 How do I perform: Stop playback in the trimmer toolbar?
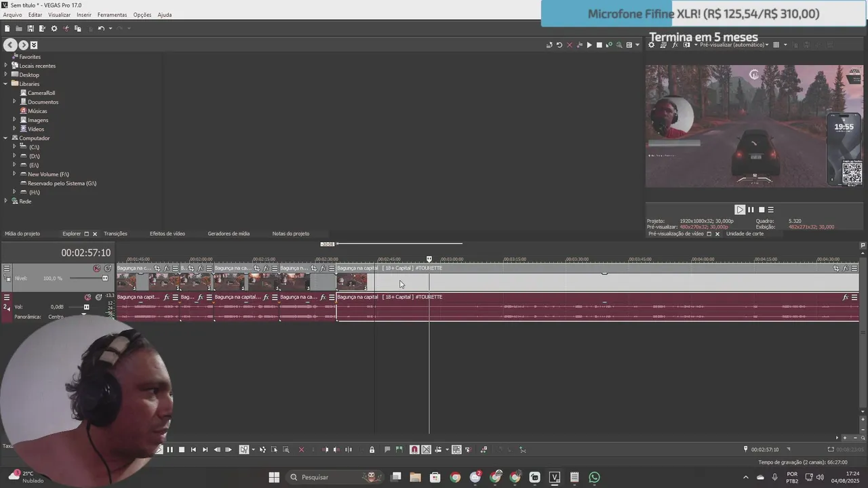(x=599, y=45)
